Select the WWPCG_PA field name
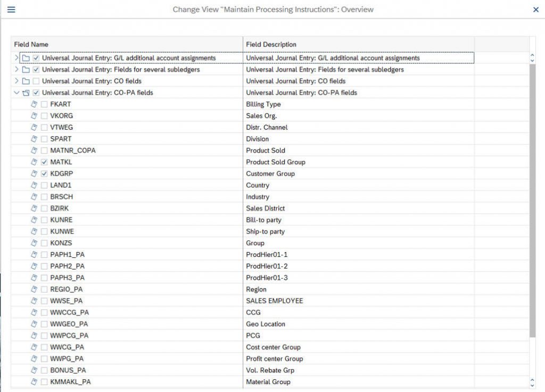This screenshot has height=392, width=545. [69, 336]
